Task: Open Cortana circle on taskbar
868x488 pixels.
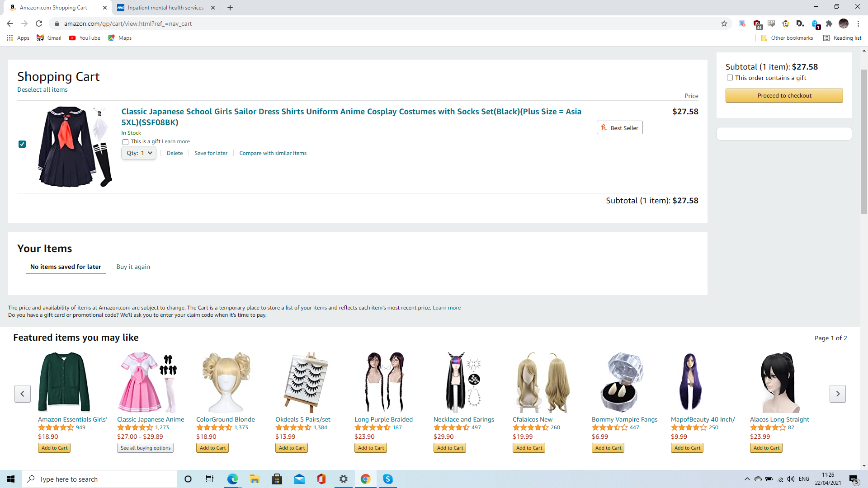Action: [x=188, y=479]
